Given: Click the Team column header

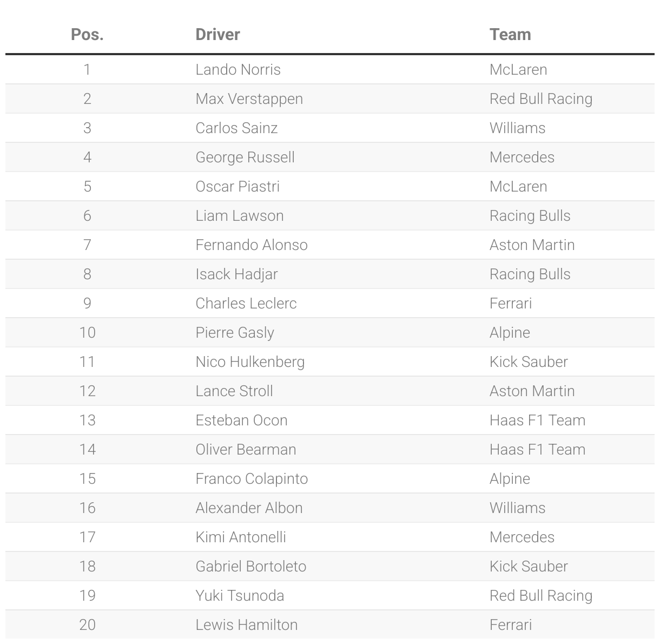Looking at the screenshot, I should pos(510,35).
